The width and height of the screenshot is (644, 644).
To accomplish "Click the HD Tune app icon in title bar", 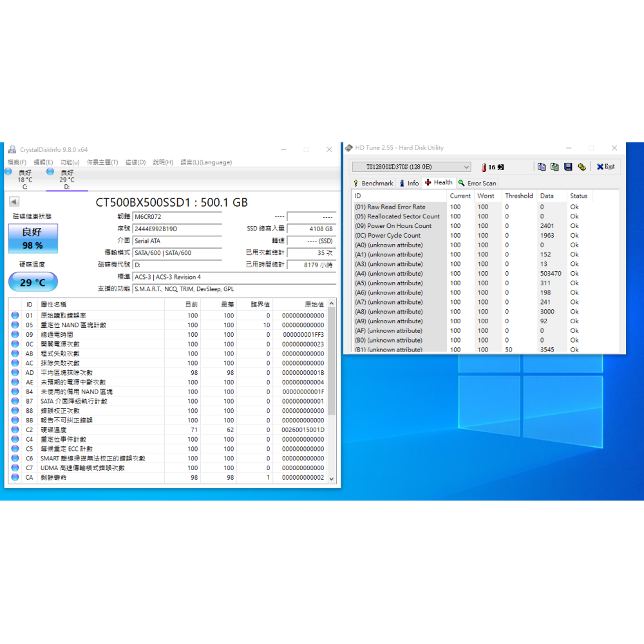I will pos(349,148).
